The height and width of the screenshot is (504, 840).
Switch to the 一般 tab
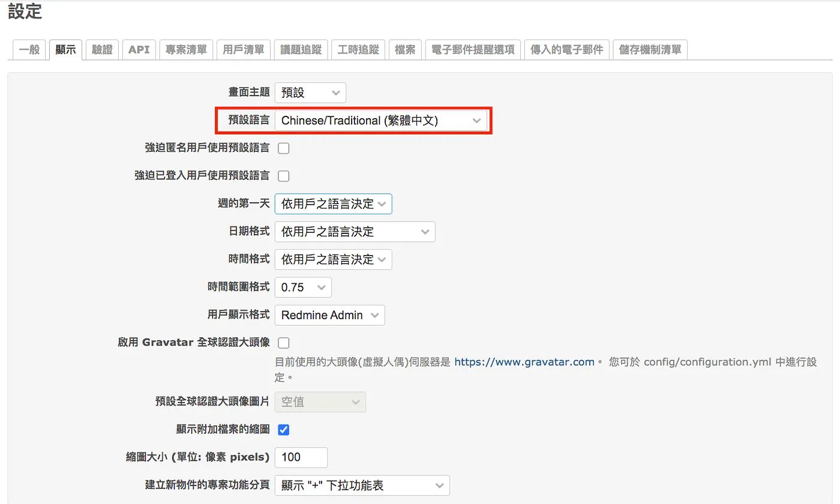point(29,50)
